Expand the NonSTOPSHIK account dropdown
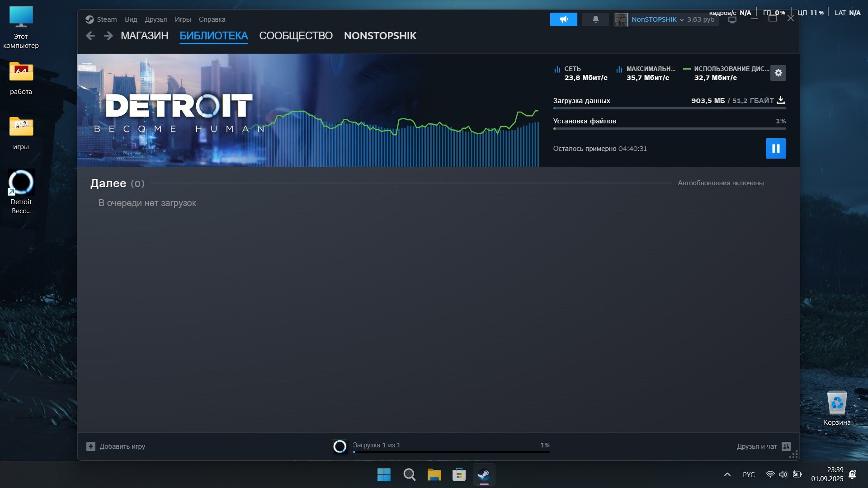This screenshot has height=488, width=868. click(x=657, y=19)
